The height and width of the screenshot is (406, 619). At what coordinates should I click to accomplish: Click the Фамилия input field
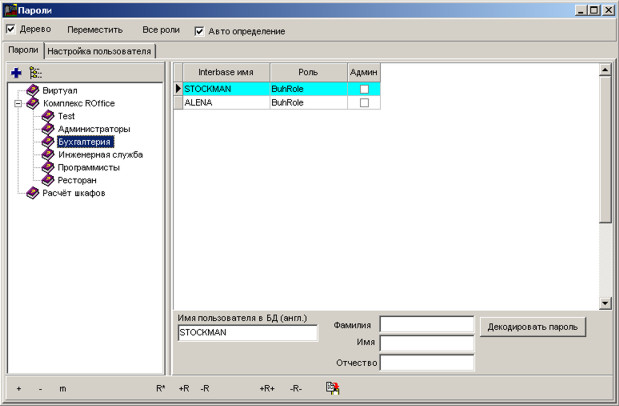pyautogui.click(x=426, y=324)
